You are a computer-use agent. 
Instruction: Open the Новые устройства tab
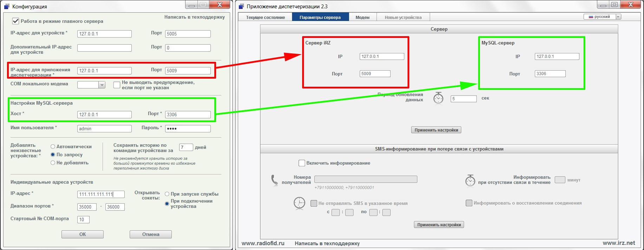pos(403,17)
